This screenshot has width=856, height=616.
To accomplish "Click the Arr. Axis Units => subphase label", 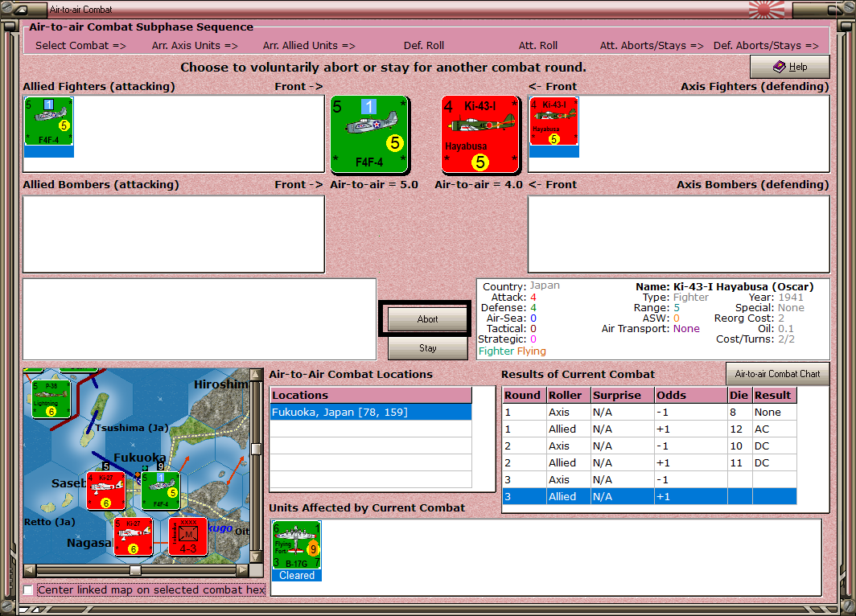I will pos(195,45).
